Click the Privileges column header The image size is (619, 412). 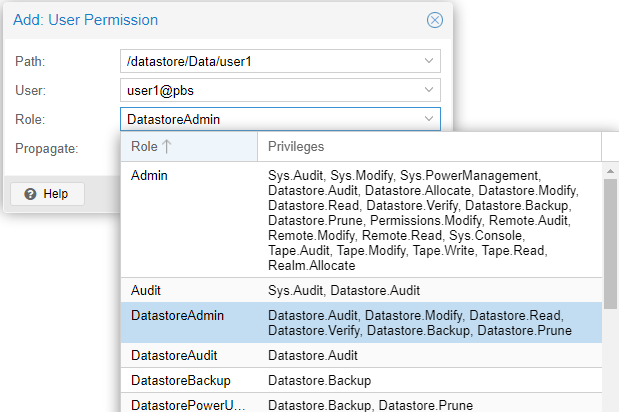(x=430, y=146)
